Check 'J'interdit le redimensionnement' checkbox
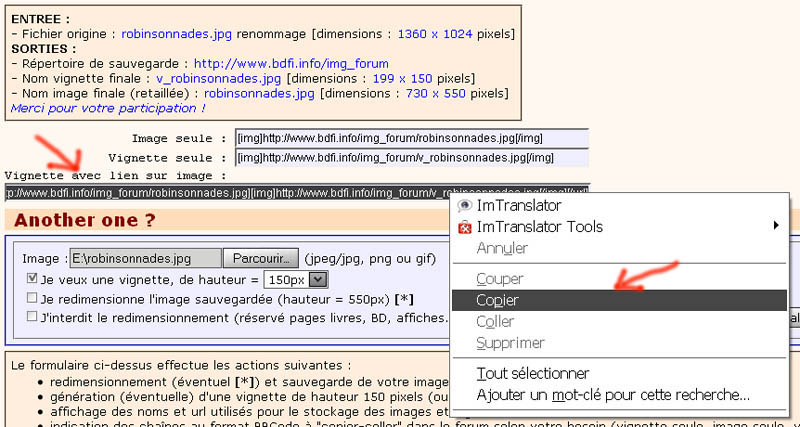This screenshot has height=427, width=800. click(x=32, y=316)
